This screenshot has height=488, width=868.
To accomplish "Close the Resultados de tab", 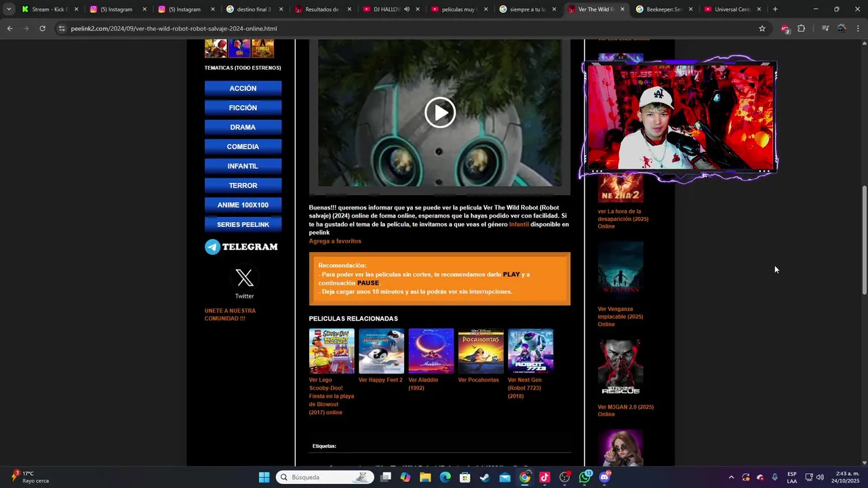I will [x=349, y=9].
